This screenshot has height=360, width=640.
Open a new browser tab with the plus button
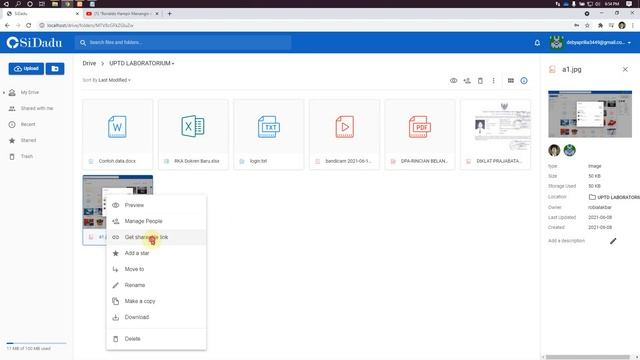[x=169, y=13]
